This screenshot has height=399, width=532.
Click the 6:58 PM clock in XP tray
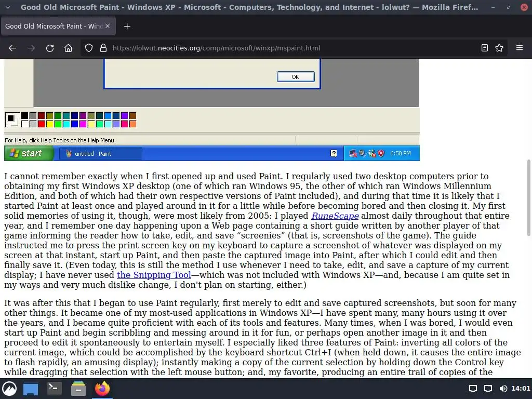click(x=401, y=153)
